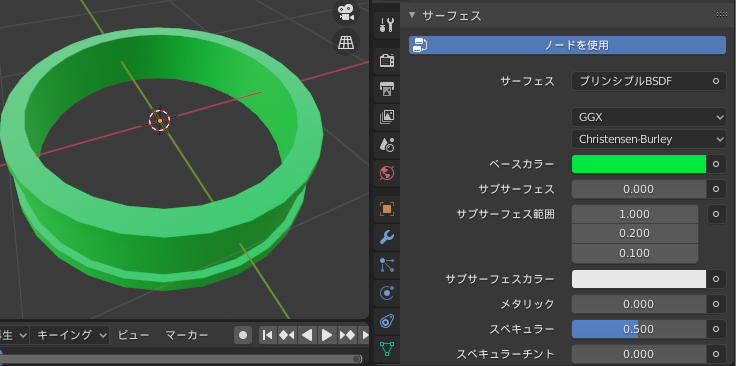This screenshot has width=736, height=366.
Task: Open the Physics properties tab
Action: [387, 293]
